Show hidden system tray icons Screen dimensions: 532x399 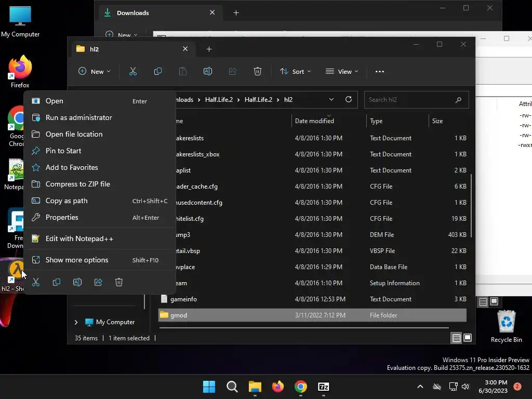point(420,387)
